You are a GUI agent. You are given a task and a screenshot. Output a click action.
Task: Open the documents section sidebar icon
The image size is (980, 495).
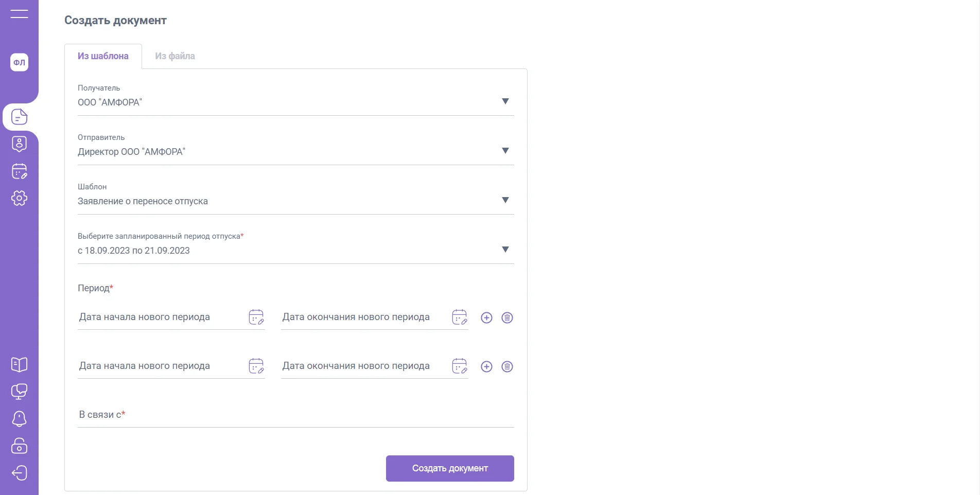tap(19, 117)
